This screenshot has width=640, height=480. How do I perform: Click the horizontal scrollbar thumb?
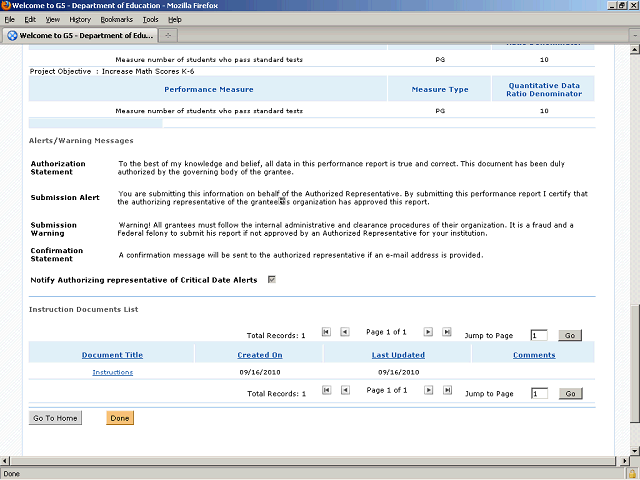point(312,461)
